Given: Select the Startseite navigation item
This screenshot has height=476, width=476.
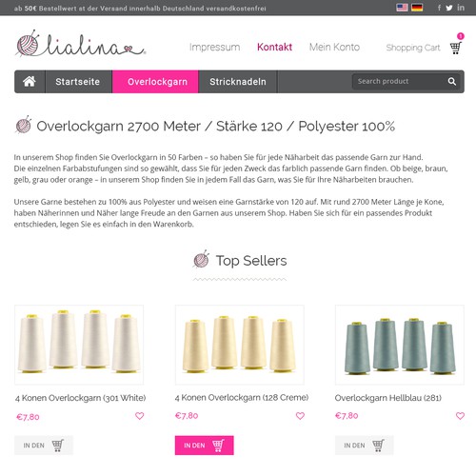Looking at the screenshot, I should coord(78,82).
